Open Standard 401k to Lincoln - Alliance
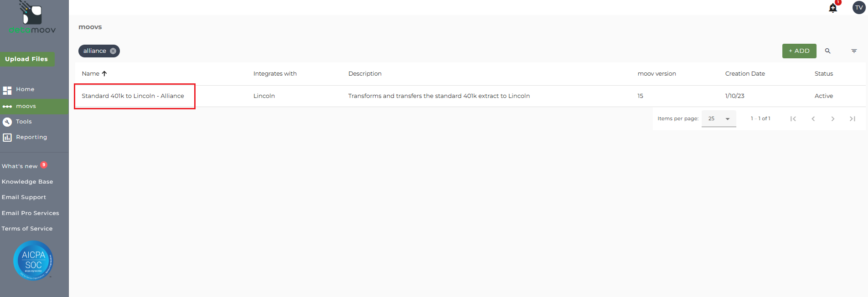Viewport: 868px width, 297px height. coord(133,96)
